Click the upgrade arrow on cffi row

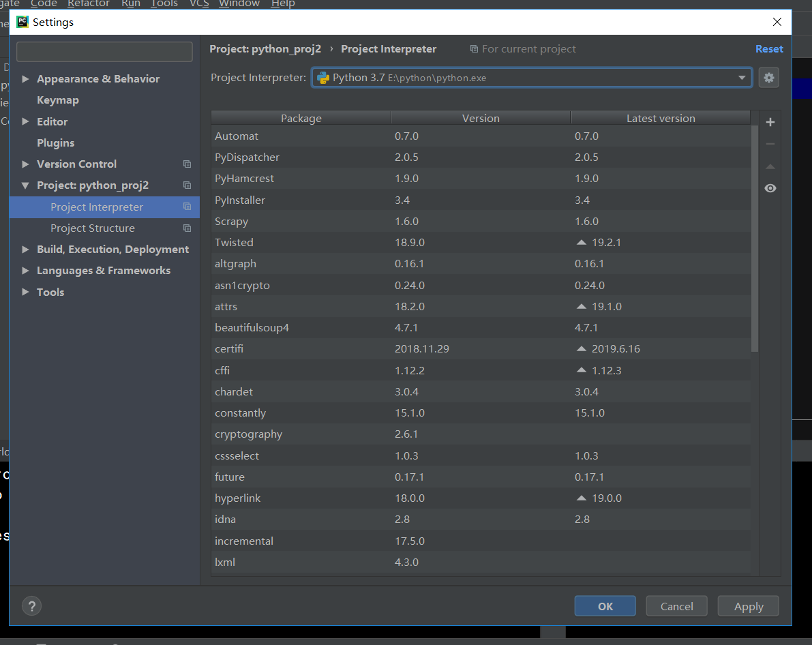click(581, 370)
